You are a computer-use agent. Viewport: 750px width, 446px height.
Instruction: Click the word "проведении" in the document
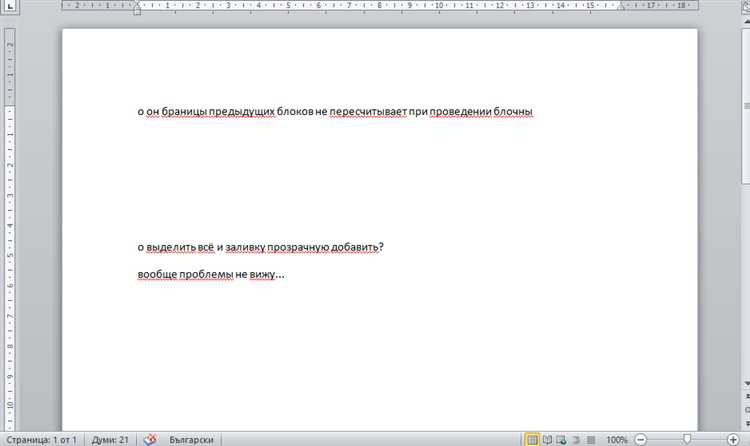(x=460, y=112)
